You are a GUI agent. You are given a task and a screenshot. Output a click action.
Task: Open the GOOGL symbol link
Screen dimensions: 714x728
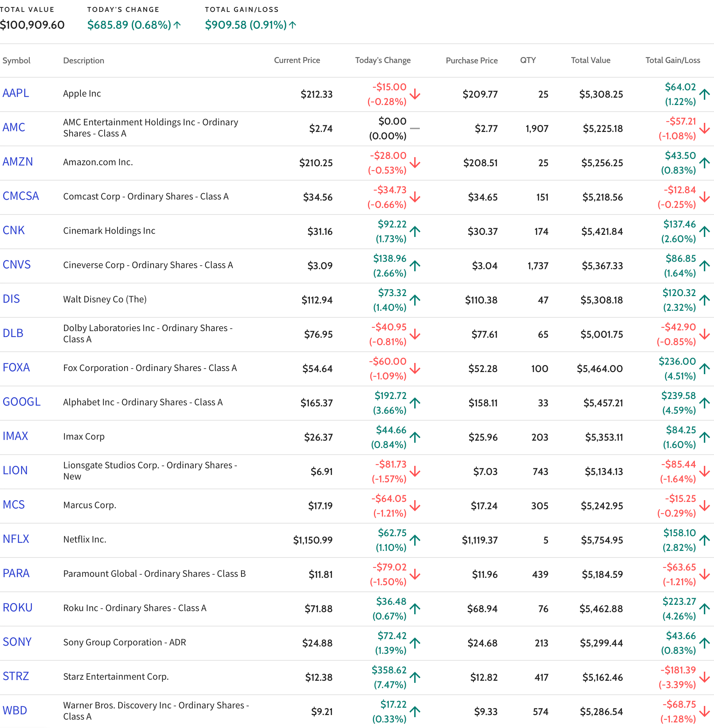coord(21,402)
